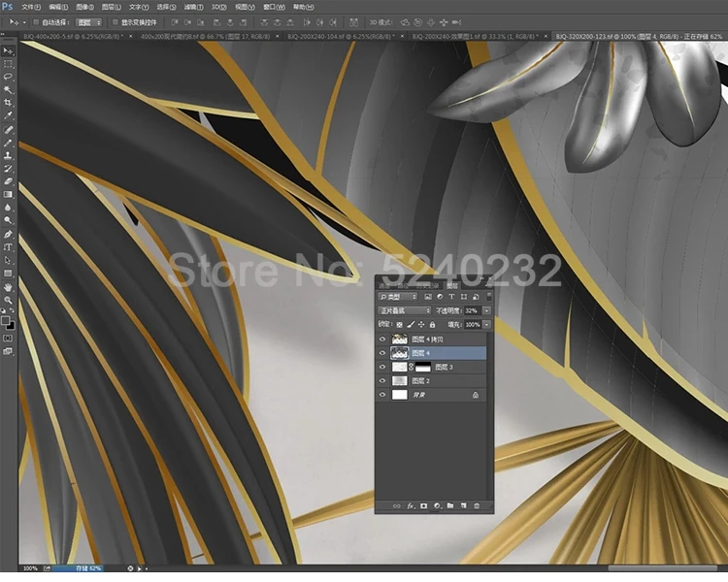
Task: Open layer style fx menu
Action: coord(411,506)
